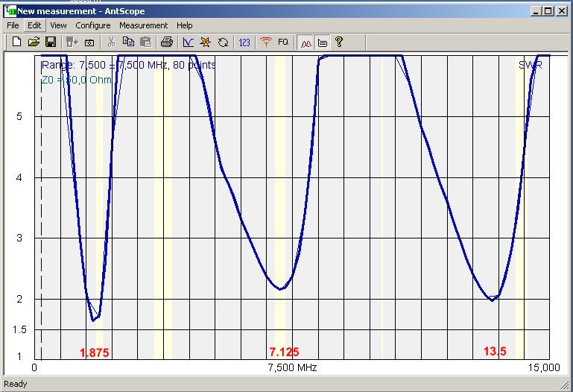Maximize the AntScope window

[548, 11]
